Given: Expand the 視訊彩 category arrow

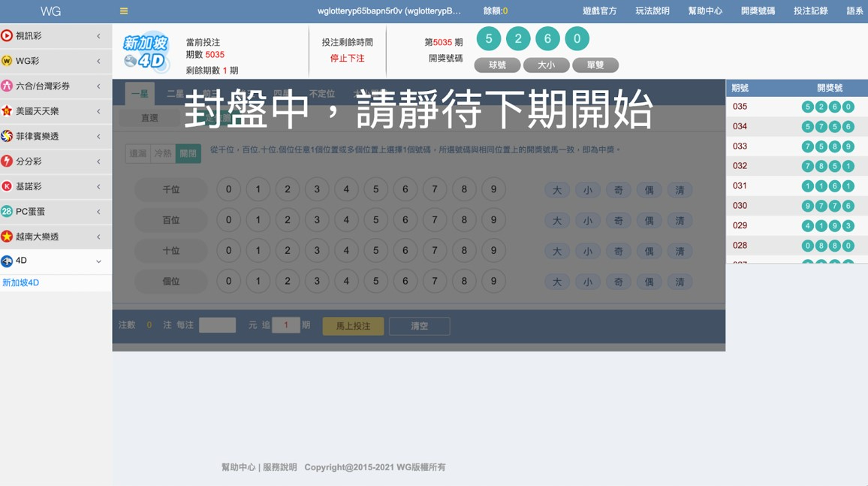Looking at the screenshot, I should [x=98, y=36].
